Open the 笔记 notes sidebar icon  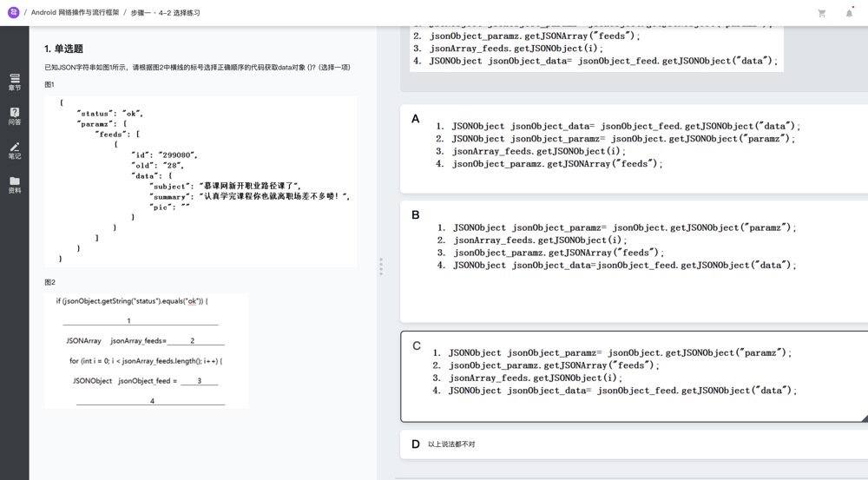tap(15, 150)
